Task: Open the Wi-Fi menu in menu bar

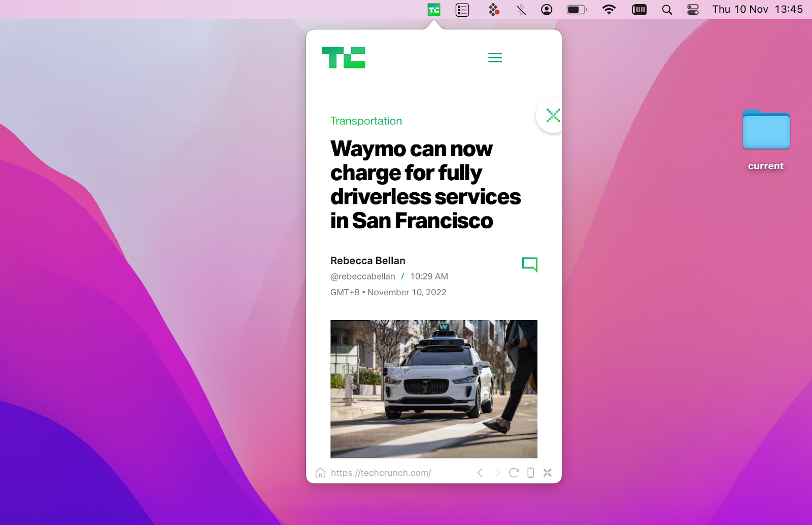Action: [x=608, y=10]
